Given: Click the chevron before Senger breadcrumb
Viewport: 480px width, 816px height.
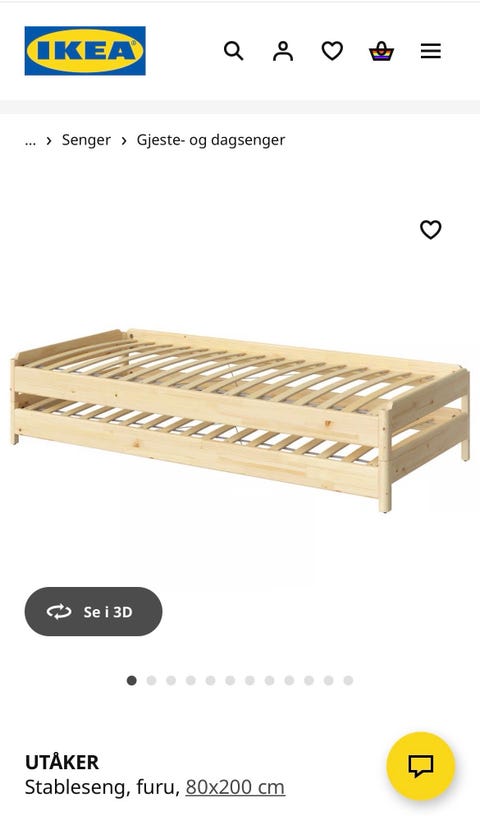Looking at the screenshot, I should 49,141.
